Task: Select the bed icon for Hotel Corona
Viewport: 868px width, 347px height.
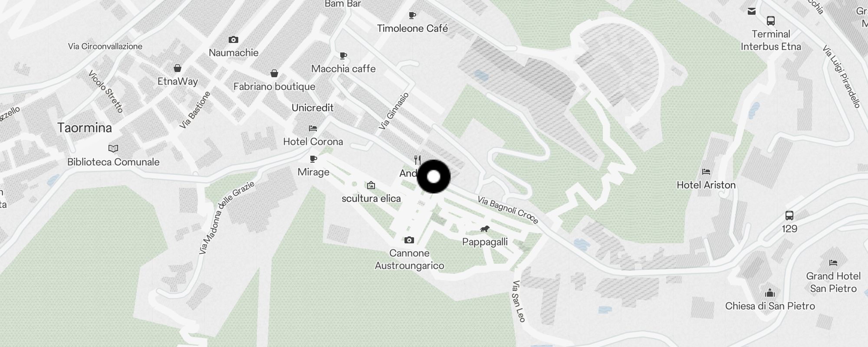Action: pyautogui.click(x=313, y=128)
